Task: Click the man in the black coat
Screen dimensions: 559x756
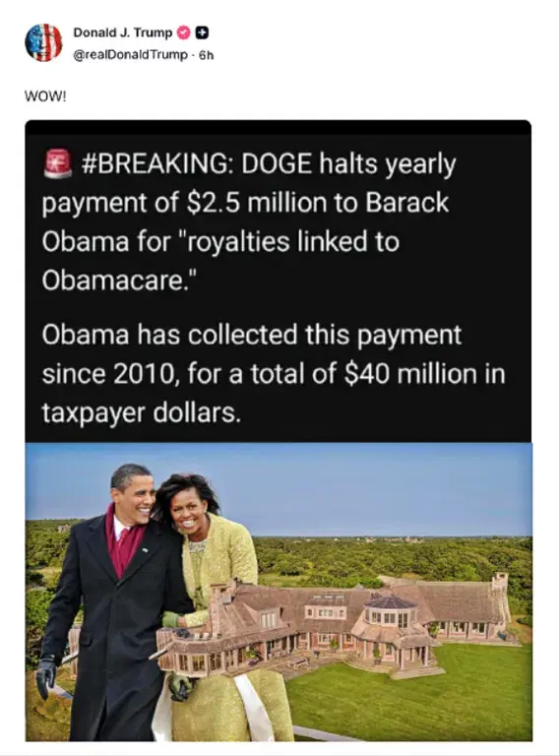Action: click(x=116, y=602)
